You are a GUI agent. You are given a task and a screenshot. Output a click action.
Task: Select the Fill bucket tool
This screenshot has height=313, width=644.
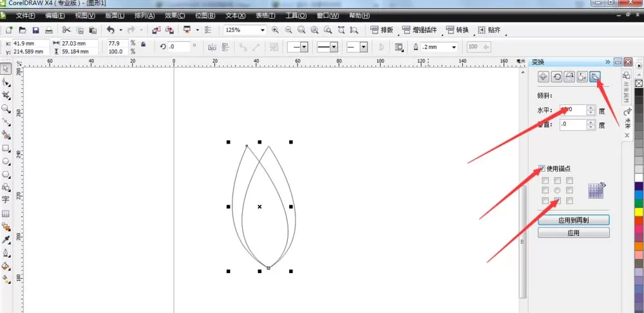click(6, 266)
